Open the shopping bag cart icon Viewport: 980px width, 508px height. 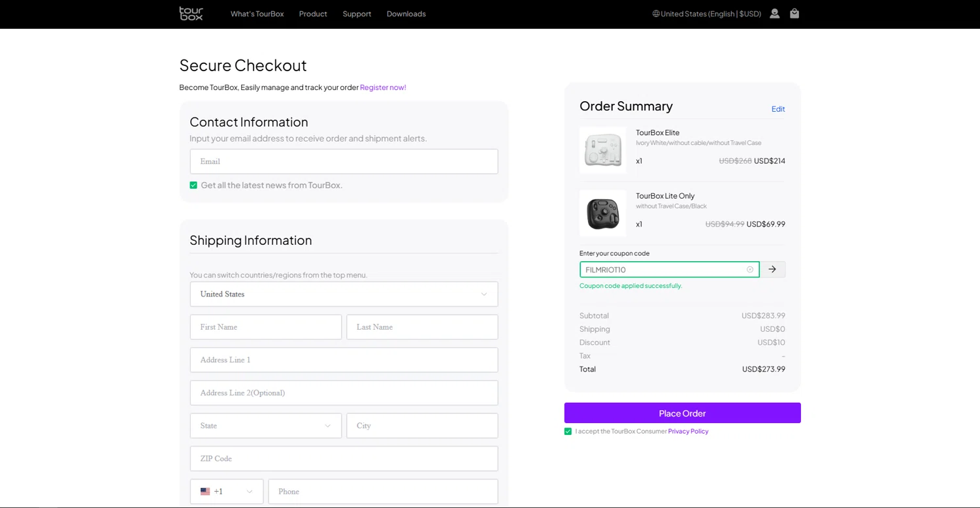point(794,13)
